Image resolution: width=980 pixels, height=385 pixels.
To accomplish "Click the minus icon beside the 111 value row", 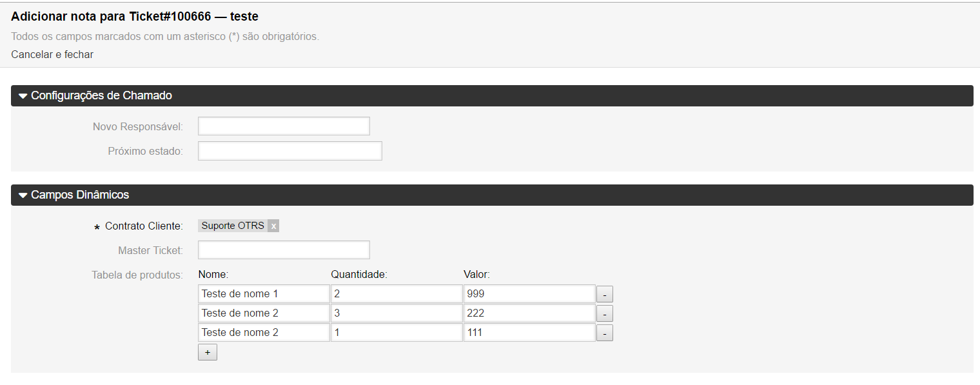I will tap(605, 332).
